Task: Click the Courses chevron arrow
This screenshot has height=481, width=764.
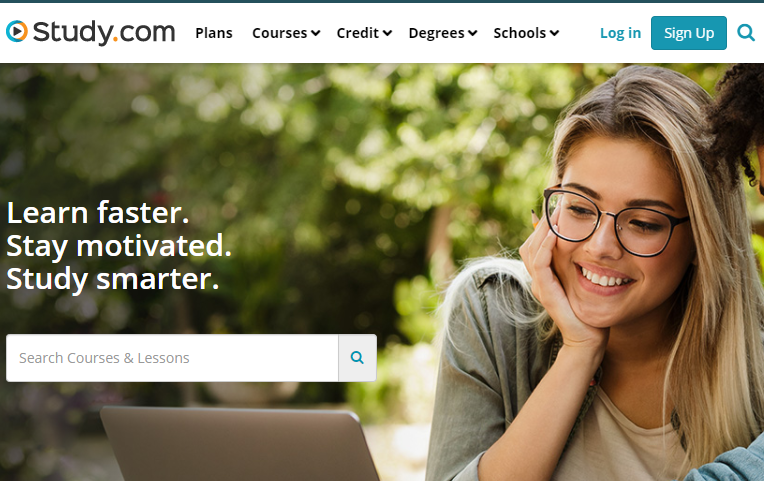Action: (x=316, y=33)
